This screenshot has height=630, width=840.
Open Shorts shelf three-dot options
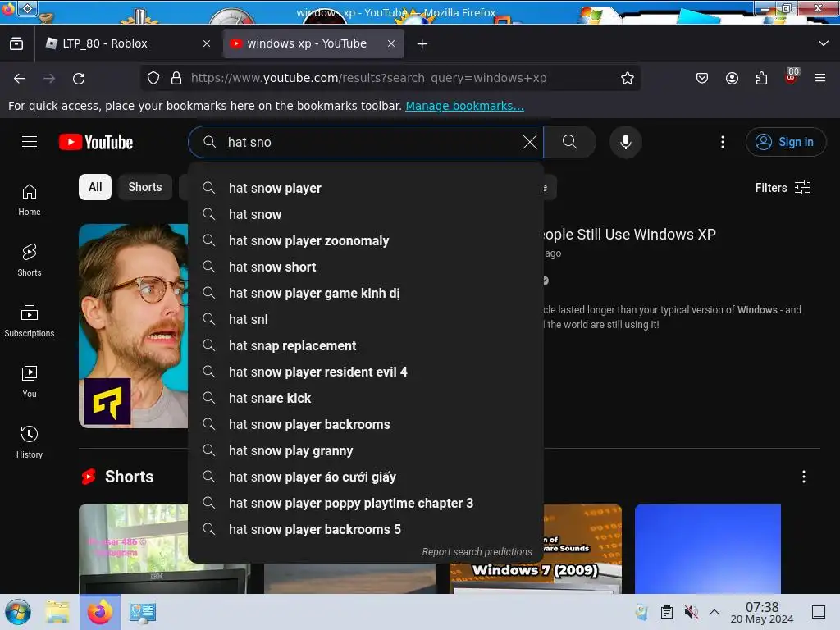[x=804, y=477]
